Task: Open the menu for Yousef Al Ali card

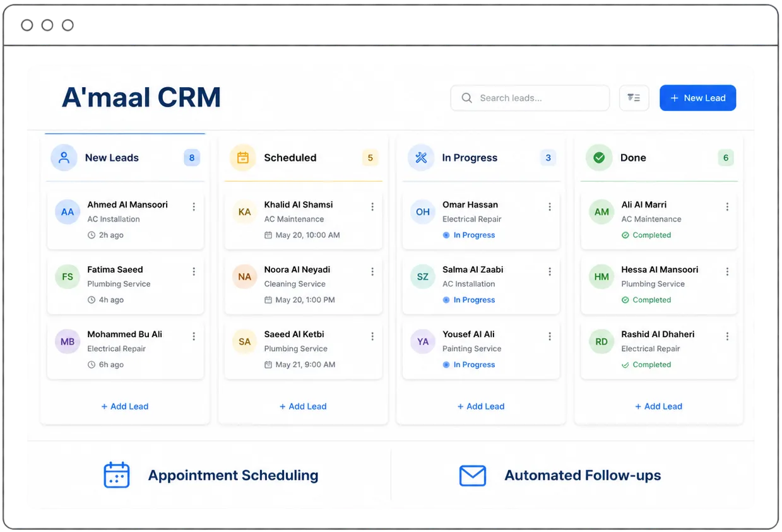Action: coord(550,336)
